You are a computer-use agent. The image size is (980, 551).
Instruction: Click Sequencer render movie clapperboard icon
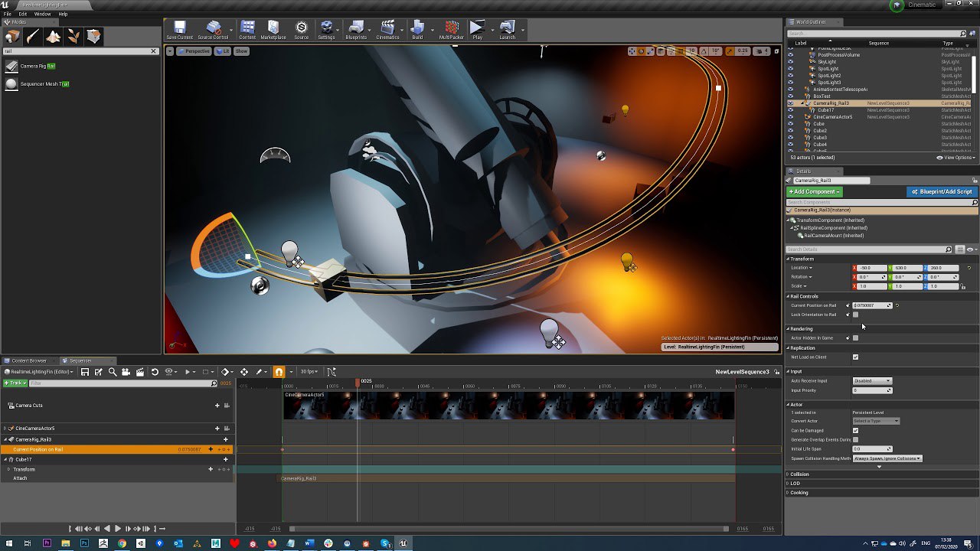pyautogui.click(x=140, y=372)
